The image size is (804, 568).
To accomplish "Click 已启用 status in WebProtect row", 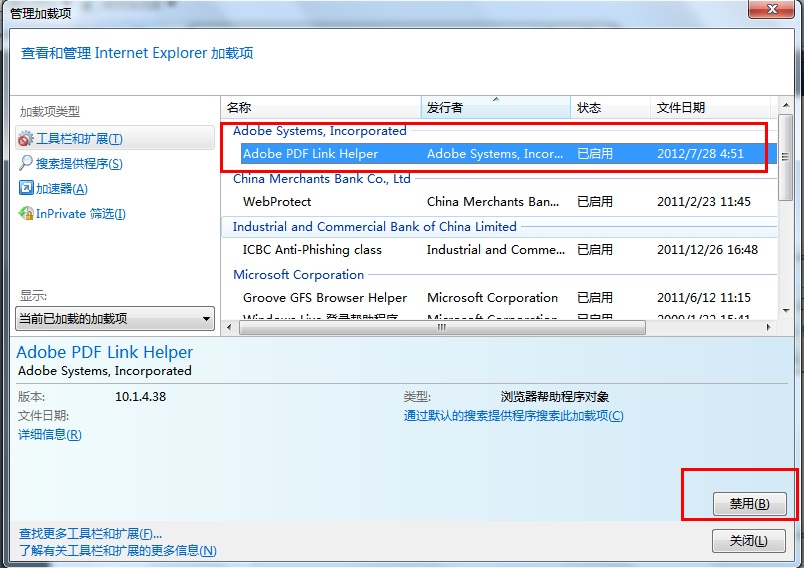I will point(595,201).
